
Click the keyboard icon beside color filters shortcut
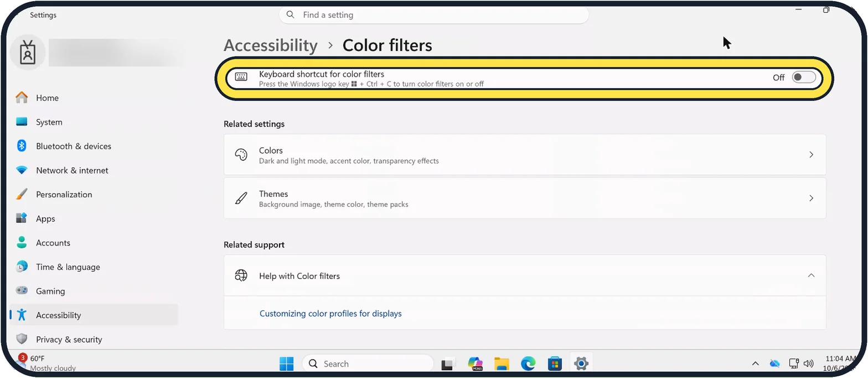click(x=241, y=77)
